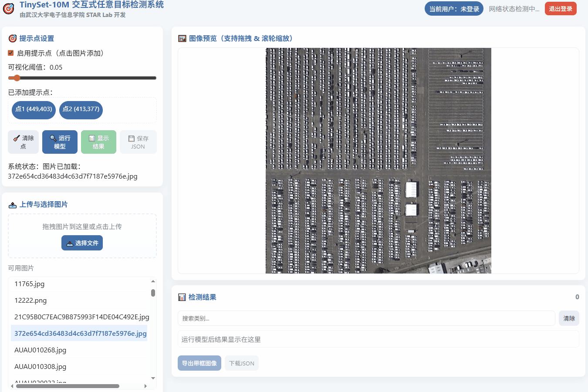Screen dimensions: 588x392
Task: Click the upload icon beside 上传与选择图片
Action: point(12,204)
